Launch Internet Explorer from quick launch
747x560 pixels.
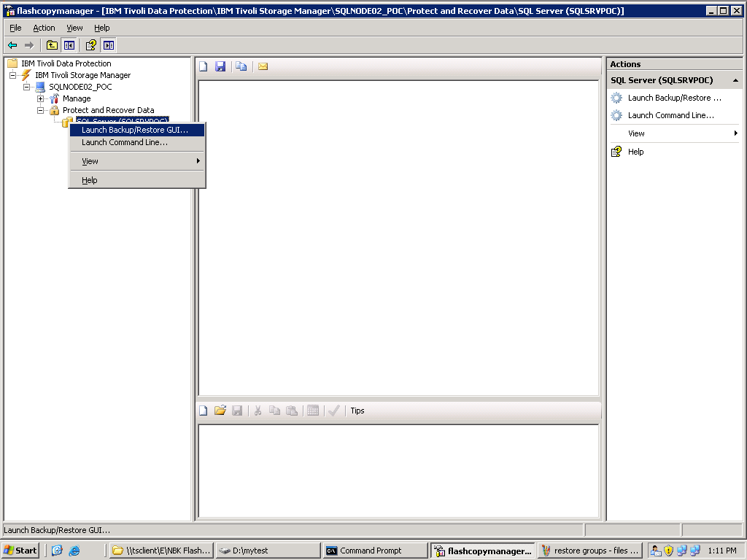click(74, 551)
